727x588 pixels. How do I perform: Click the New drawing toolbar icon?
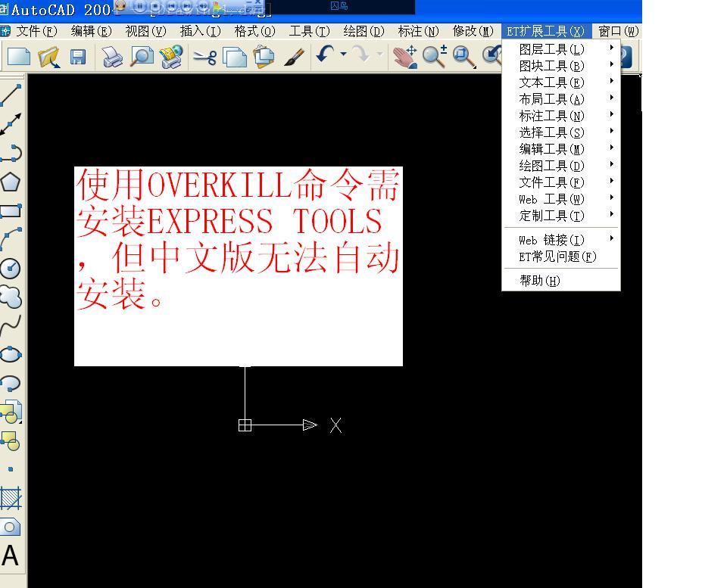(x=19, y=57)
